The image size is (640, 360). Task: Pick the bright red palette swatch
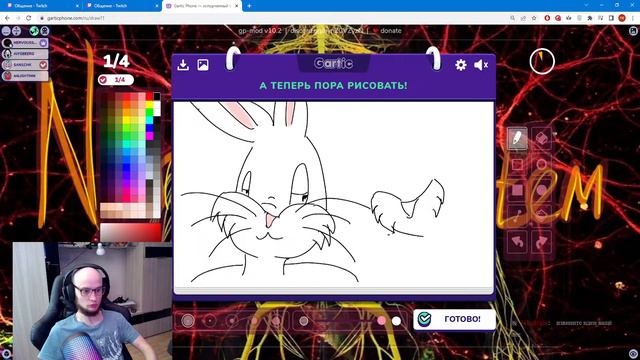149,96
